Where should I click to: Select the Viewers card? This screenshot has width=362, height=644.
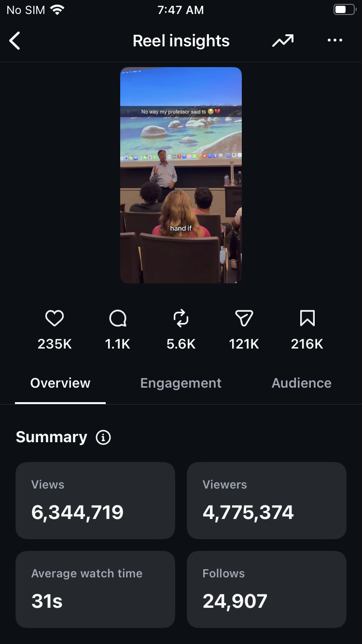pos(266,501)
